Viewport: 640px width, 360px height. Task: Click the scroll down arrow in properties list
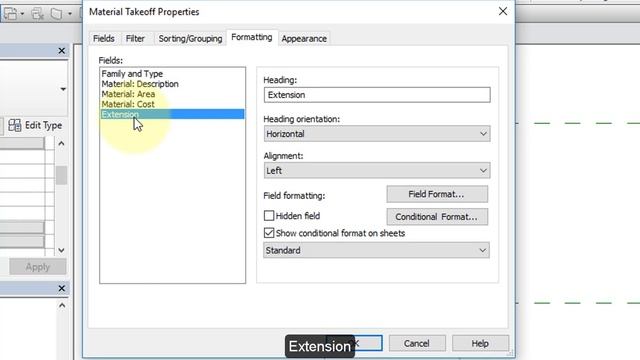61,250
